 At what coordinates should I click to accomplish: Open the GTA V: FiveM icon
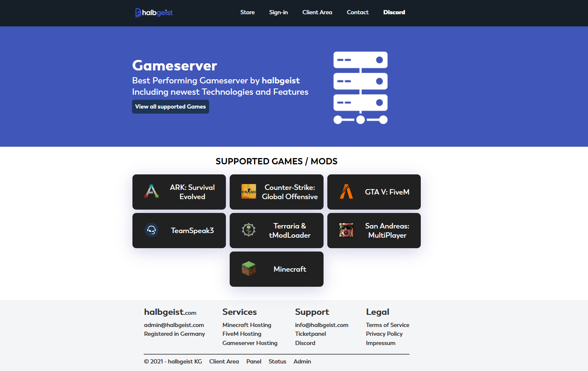[x=346, y=192]
